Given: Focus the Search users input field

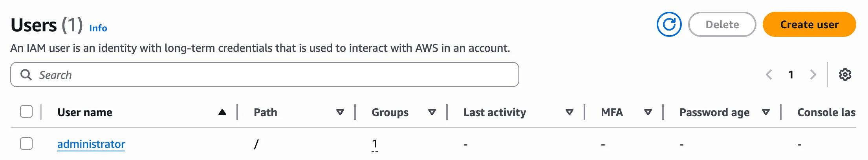Looking at the screenshot, I should 265,75.
